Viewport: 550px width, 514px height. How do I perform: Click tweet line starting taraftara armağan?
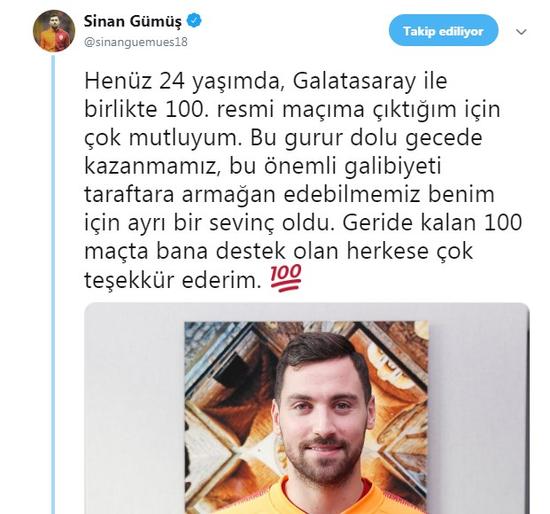coord(289,195)
